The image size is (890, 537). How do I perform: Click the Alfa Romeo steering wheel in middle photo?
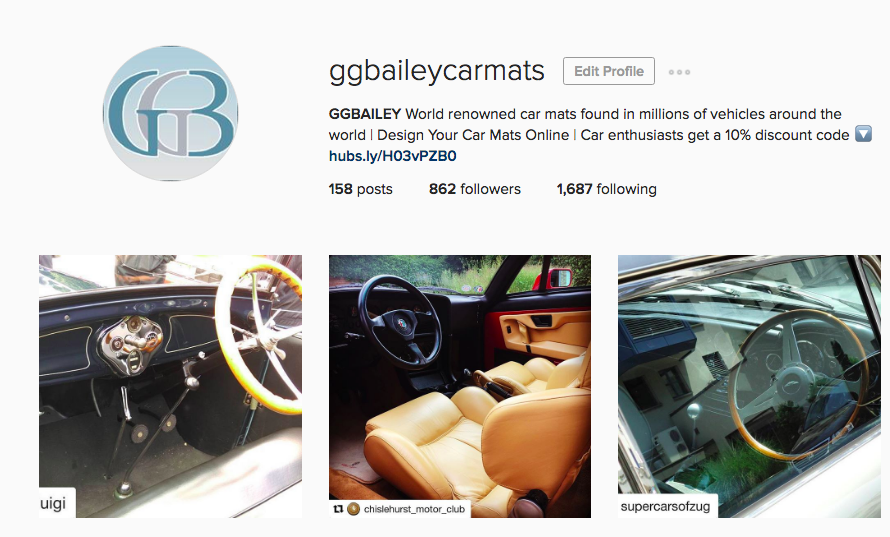401,322
